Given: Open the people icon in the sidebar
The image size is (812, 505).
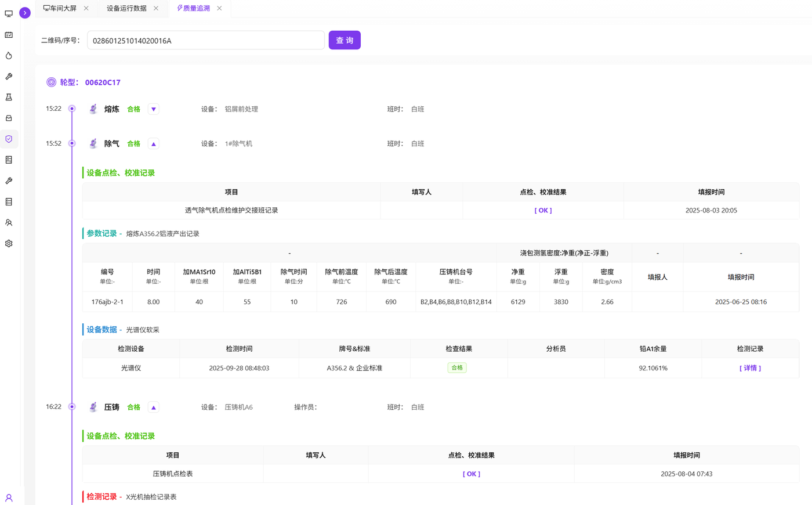Looking at the screenshot, I should 9,223.
